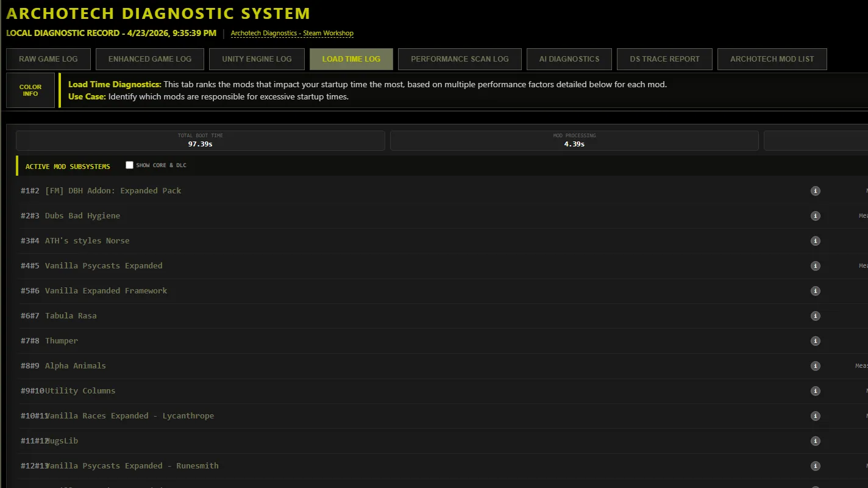This screenshot has width=868, height=488.
Task: Go to the DS Trace Report tab
Action: (664, 59)
